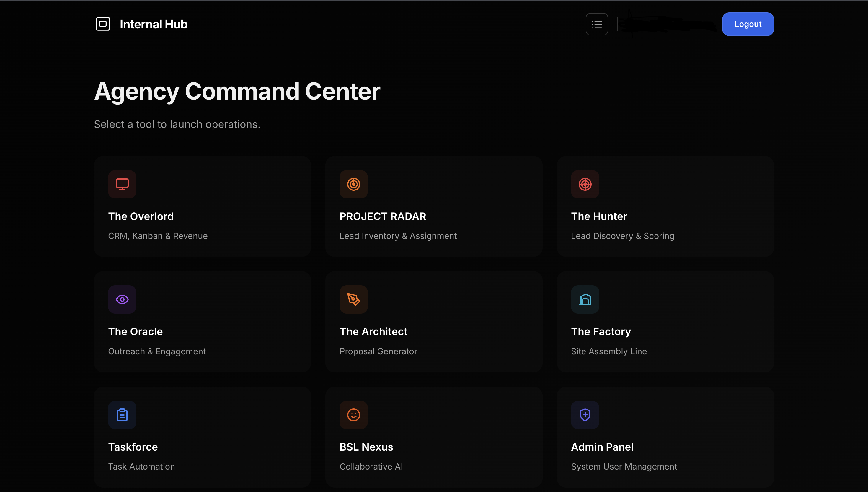Click the BSL Nexus smiley icon

click(353, 415)
